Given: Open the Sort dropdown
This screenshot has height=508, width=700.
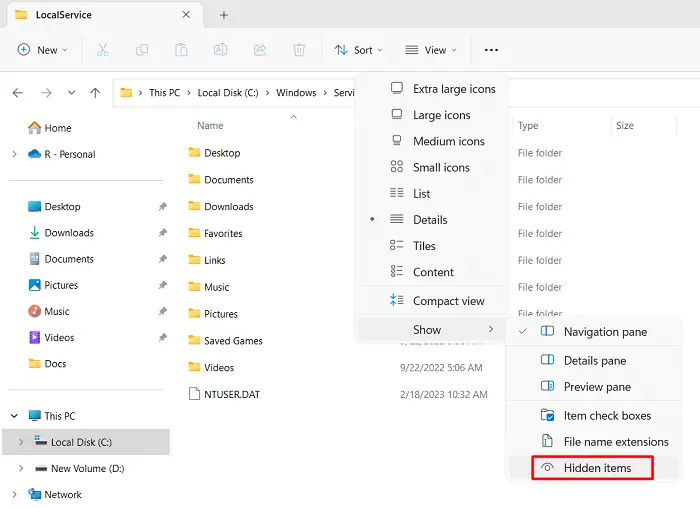Looking at the screenshot, I should (x=359, y=50).
